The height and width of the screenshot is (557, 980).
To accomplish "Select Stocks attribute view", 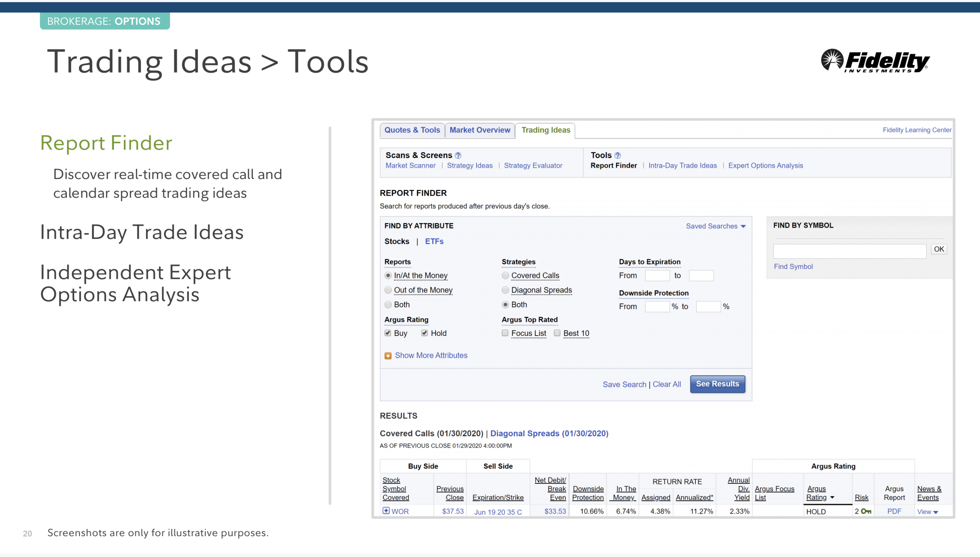I will (397, 242).
